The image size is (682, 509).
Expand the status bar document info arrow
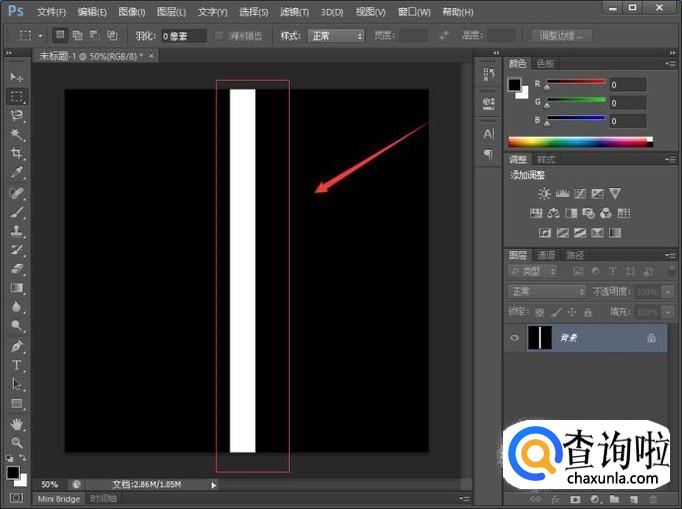(213, 484)
